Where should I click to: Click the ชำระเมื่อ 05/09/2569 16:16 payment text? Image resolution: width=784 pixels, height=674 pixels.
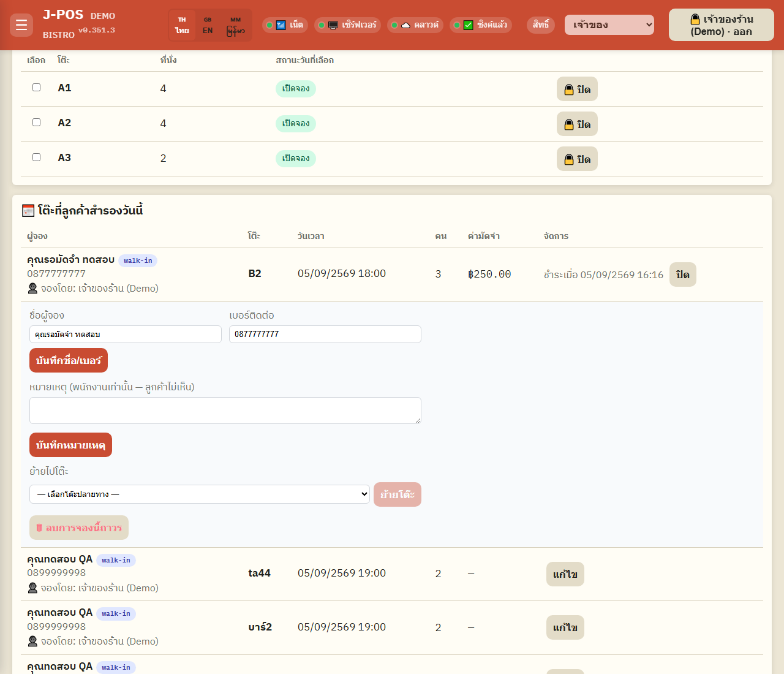[x=603, y=275]
